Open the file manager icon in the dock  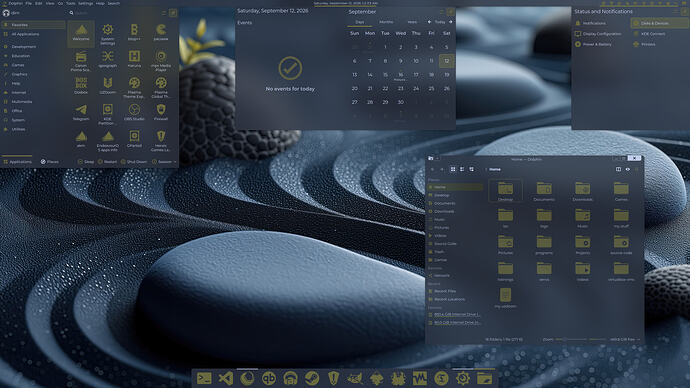point(484,378)
